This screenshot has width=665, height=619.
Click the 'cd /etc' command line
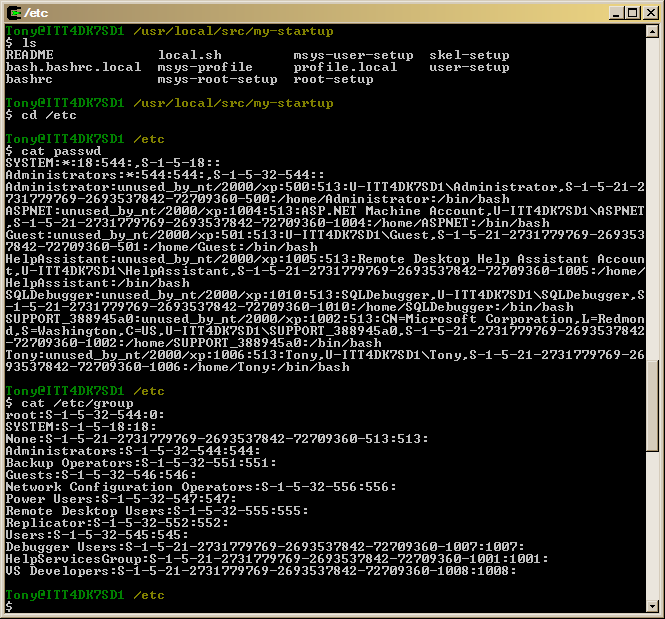41,115
